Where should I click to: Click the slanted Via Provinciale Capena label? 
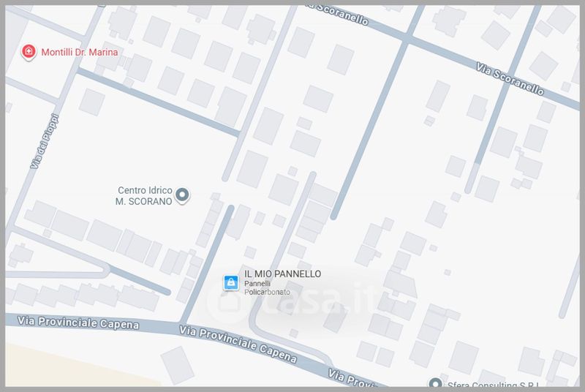238,344
